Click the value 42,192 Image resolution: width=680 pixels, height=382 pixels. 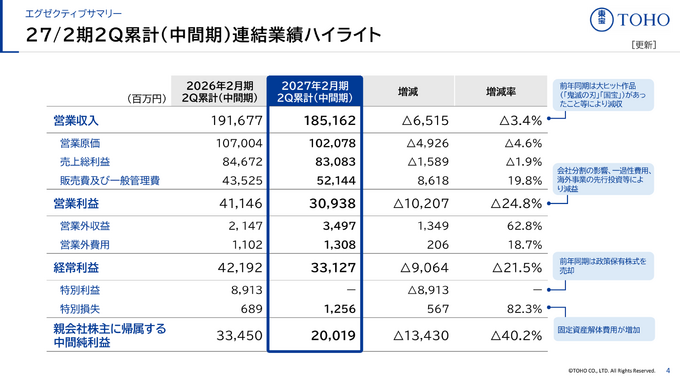click(x=240, y=268)
